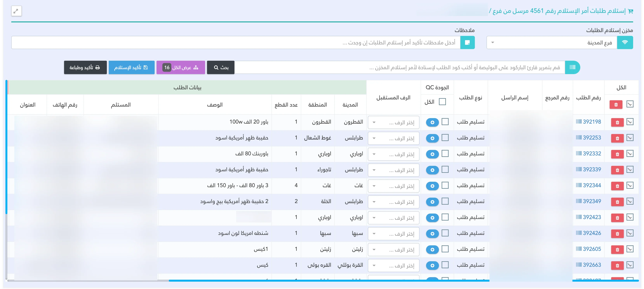Screen dimensions: 644x289
Task: Click the fullscreen expand icon
Action: [x=16, y=11]
